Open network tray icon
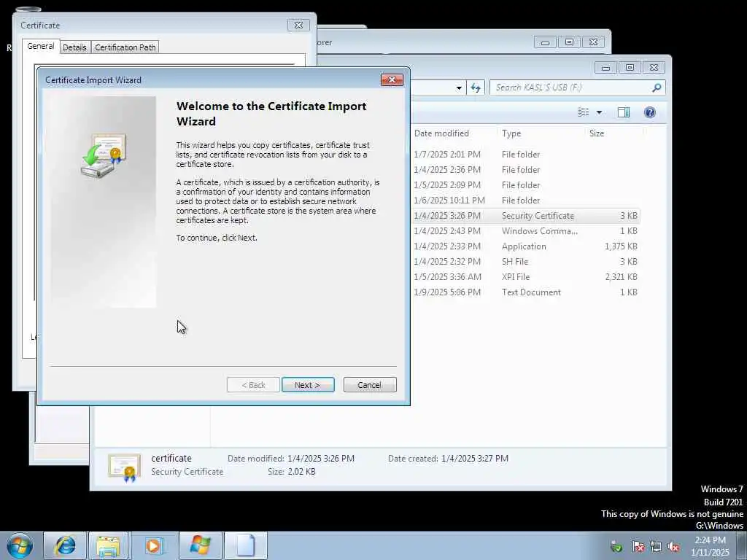 656,546
